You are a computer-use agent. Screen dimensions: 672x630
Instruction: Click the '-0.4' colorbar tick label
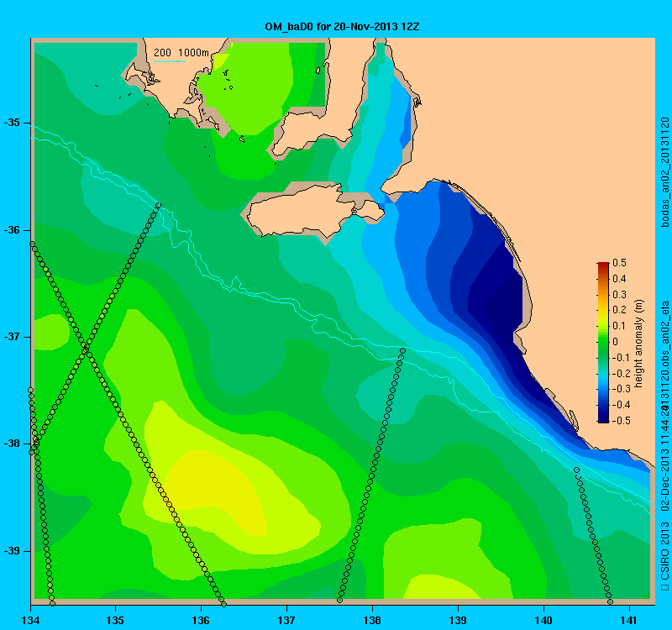pyautogui.click(x=620, y=405)
